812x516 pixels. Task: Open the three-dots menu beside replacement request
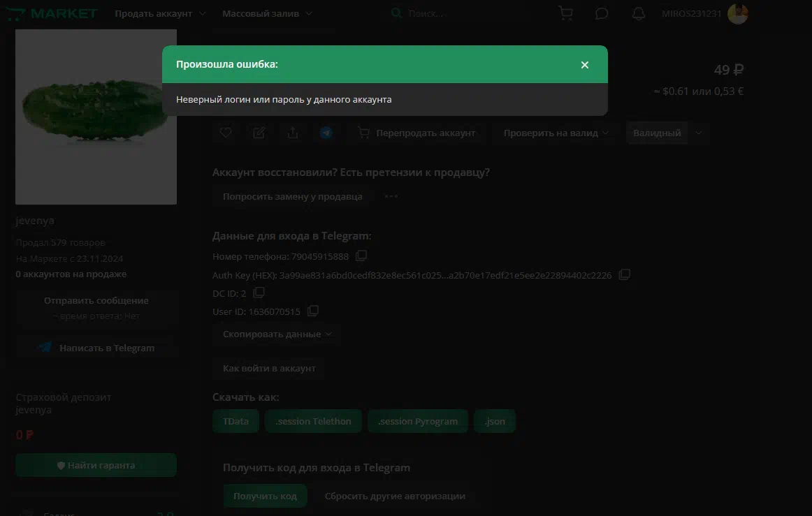click(x=391, y=197)
